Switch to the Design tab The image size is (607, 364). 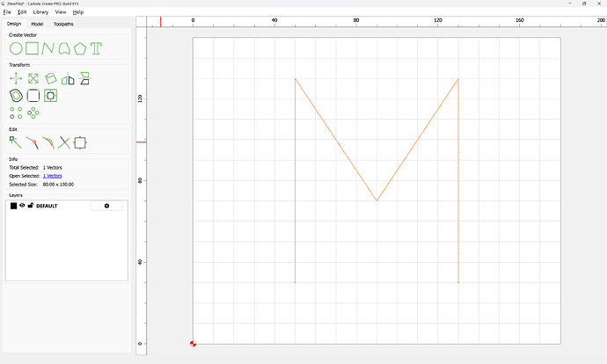click(14, 24)
